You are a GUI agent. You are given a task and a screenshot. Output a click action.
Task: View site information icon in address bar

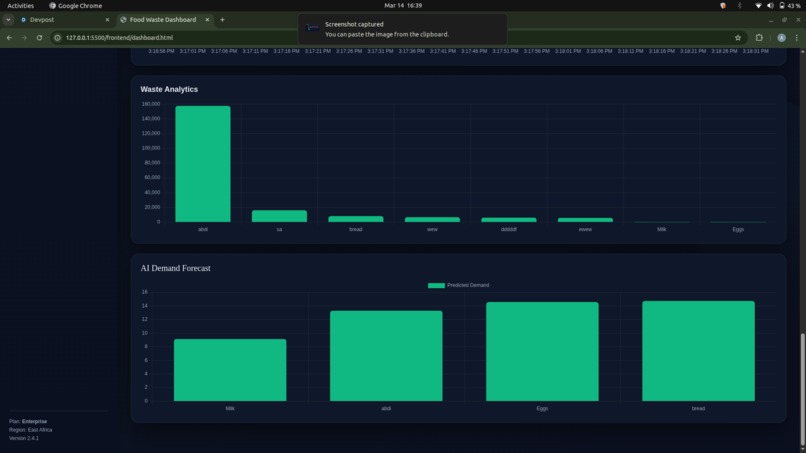58,38
